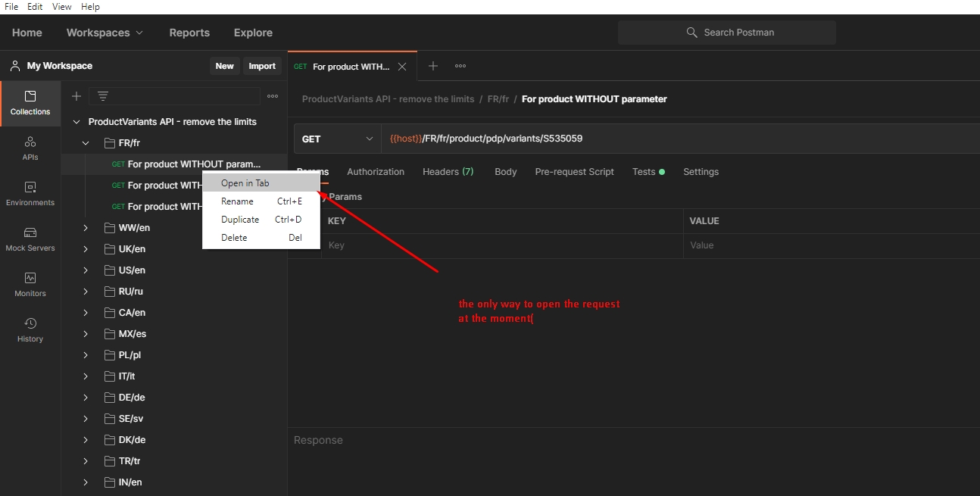The height and width of the screenshot is (496, 980).
Task: Focus the Search Postman field
Action: 727,32
